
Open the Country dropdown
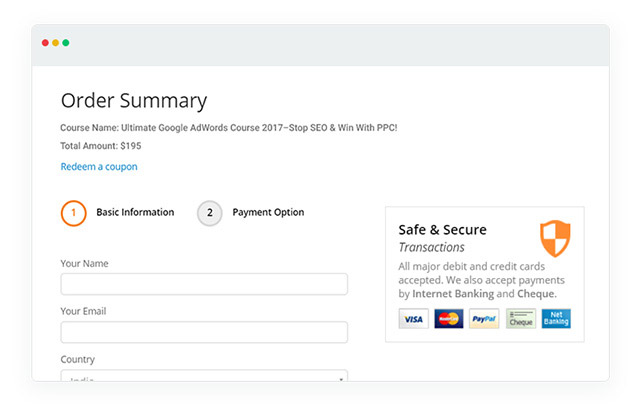click(x=204, y=376)
